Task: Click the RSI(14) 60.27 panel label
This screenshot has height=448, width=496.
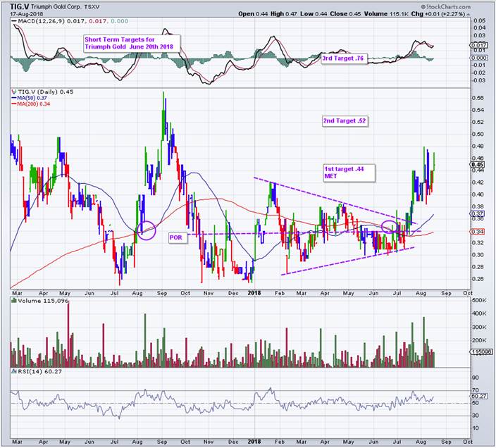Action: [x=39, y=371]
